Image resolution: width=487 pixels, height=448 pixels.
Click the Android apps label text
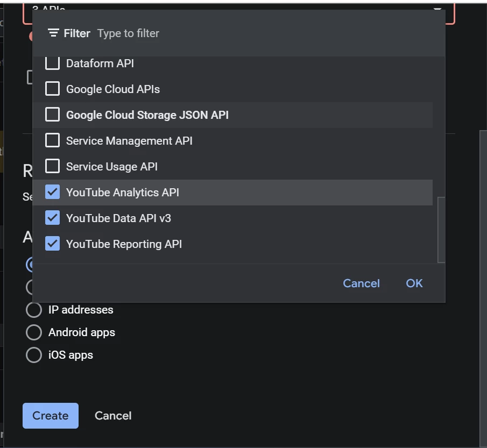pyautogui.click(x=82, y=332)
